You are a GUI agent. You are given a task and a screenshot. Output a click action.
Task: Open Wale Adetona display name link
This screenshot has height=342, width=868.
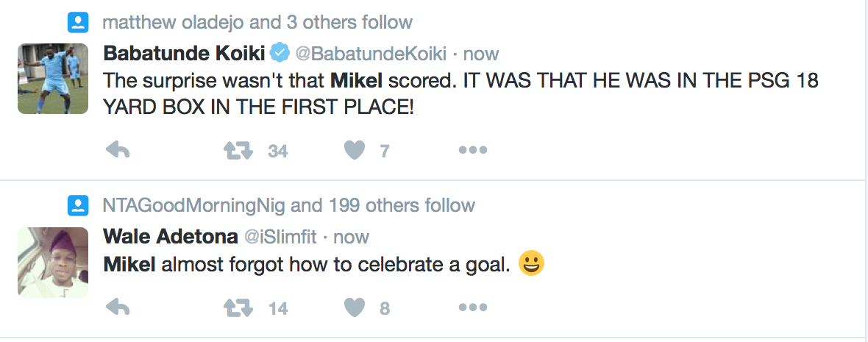[x=171, y=236]
